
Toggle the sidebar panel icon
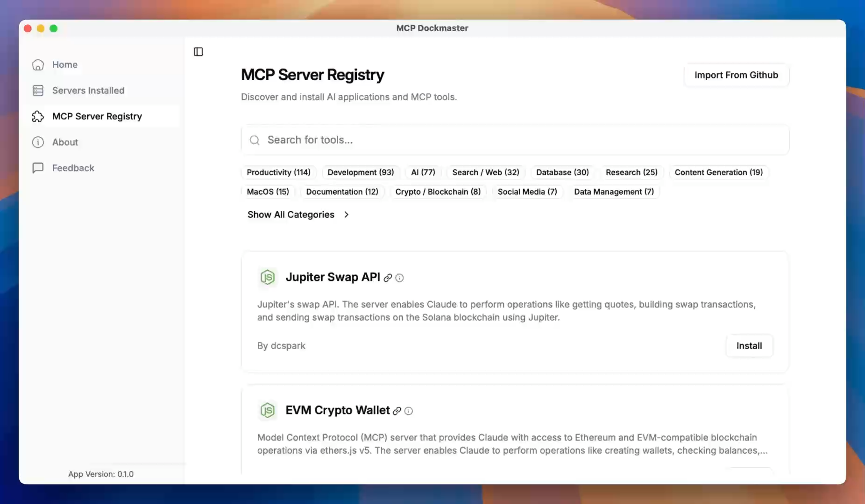(199, 52)
